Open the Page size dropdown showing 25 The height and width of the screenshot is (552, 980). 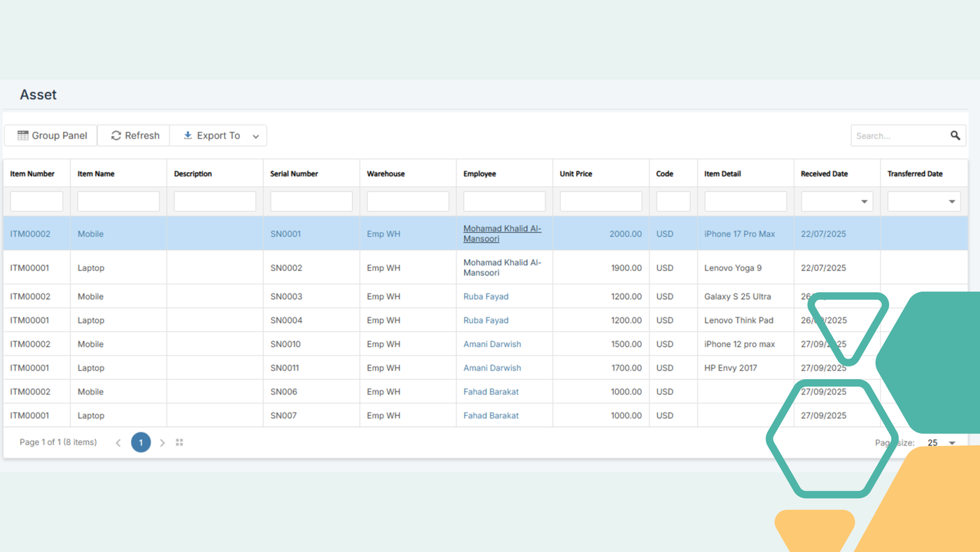point(951,442)
